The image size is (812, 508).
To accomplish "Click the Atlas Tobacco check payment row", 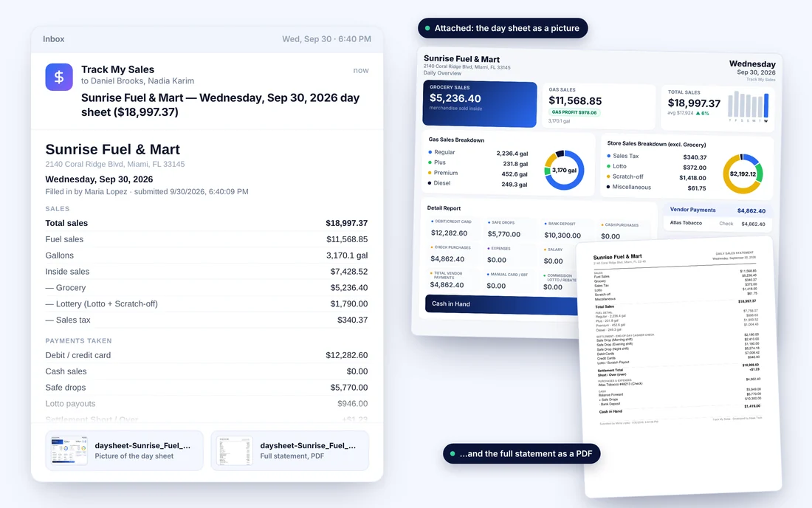I will tap(718, 224).
